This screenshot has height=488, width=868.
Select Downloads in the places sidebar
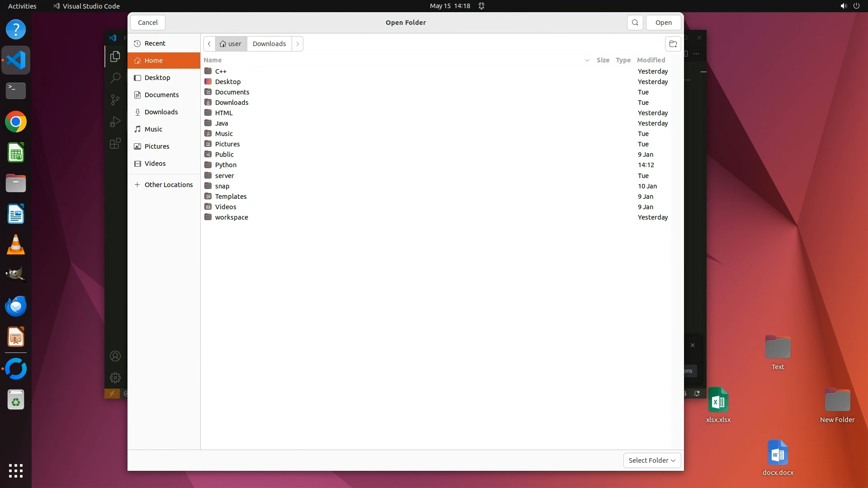click(161, 112)
